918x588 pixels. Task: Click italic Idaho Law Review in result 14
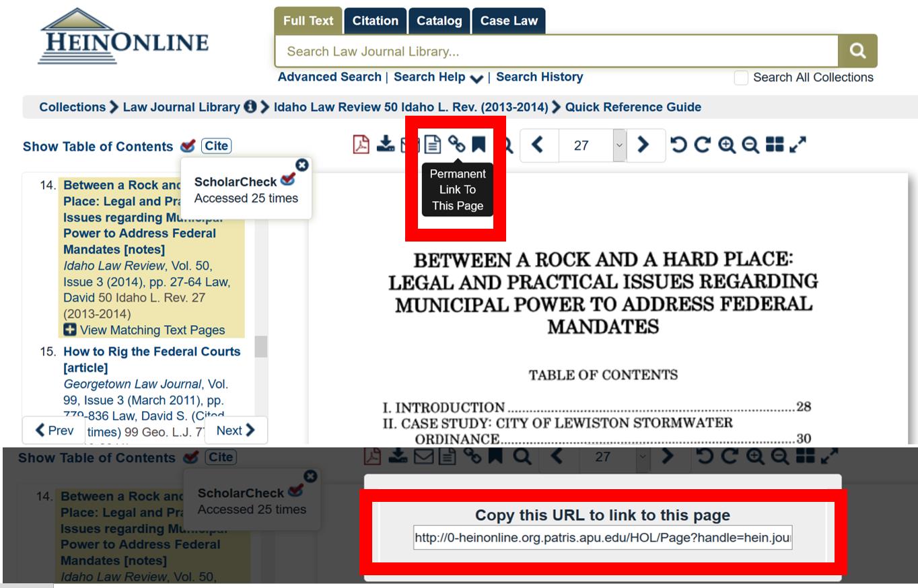tap(114, 266)
